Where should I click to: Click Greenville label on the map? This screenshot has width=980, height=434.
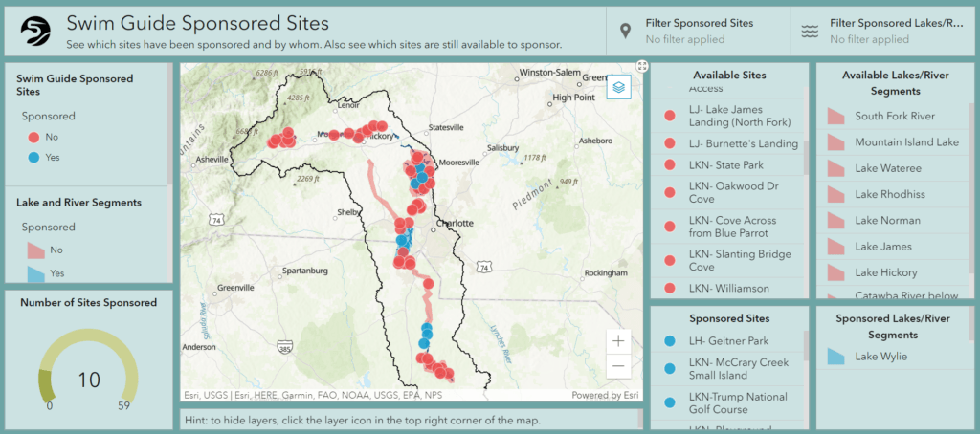[235, 289]
